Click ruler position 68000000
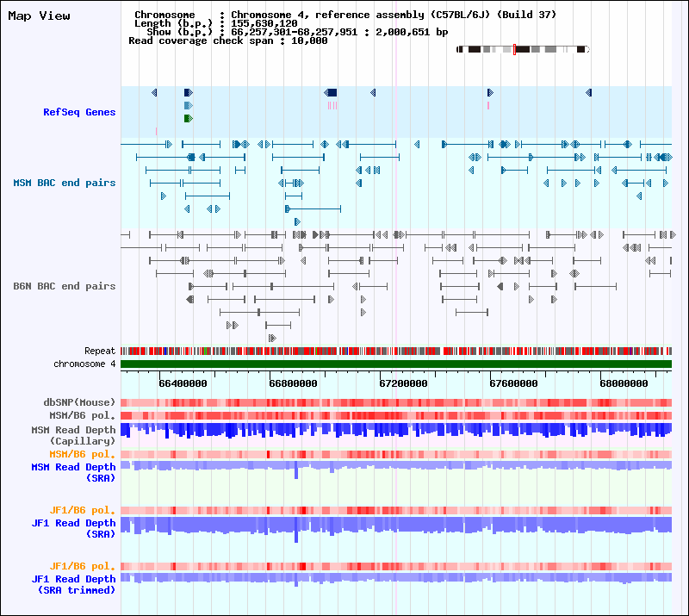Viewport: 689px width, 616px height. (624, 384)
